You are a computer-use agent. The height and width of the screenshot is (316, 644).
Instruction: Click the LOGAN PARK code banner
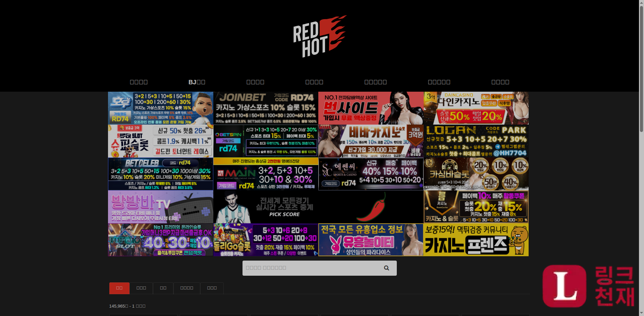click(476, 141)
